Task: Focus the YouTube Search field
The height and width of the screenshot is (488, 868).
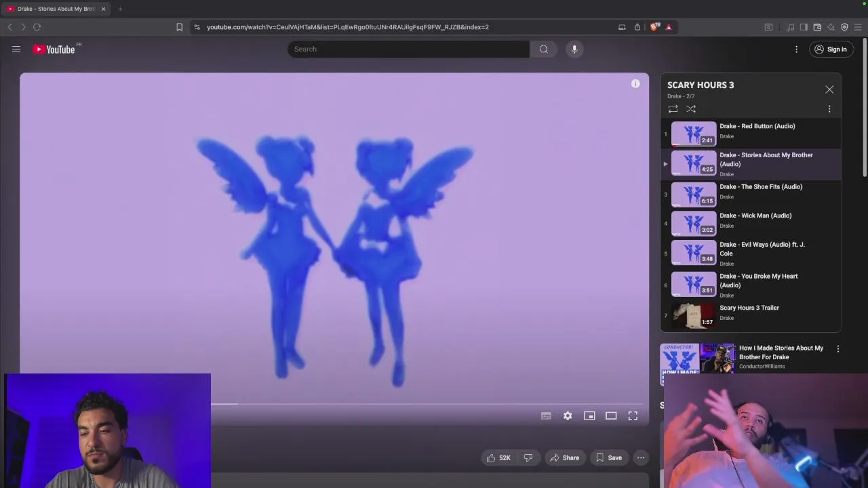Action: 409,49
